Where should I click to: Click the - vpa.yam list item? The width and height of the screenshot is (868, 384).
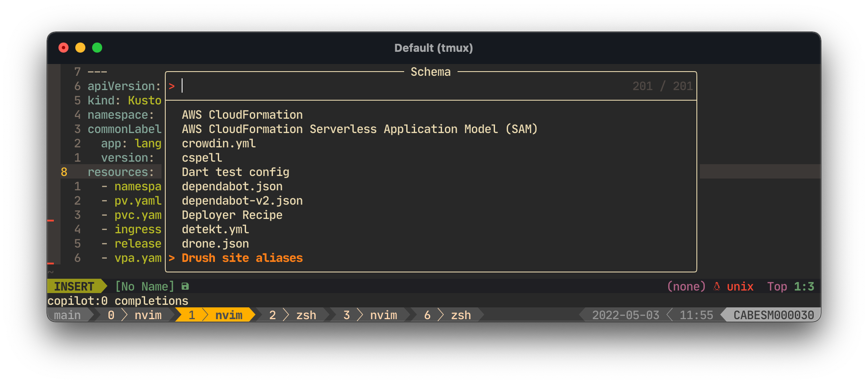(x=131, y=258)
